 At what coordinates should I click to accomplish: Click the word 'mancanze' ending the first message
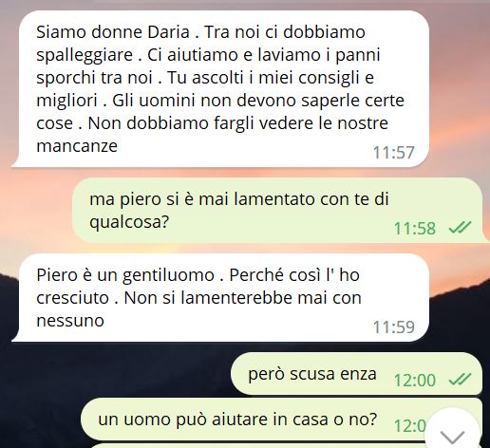(77, 146)
